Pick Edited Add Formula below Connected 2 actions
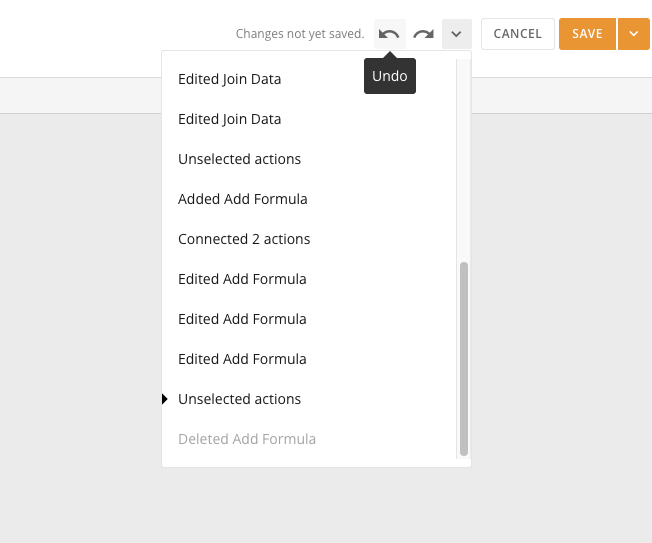Image resolution: width=652 pixels, height=543 pixels. 242,279
